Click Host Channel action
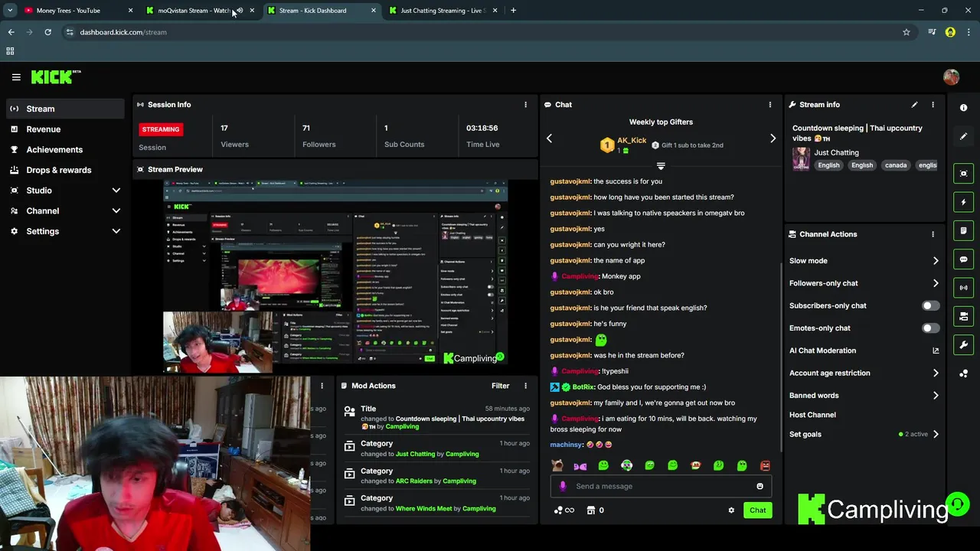980x551 pixels. click(812, 415)
